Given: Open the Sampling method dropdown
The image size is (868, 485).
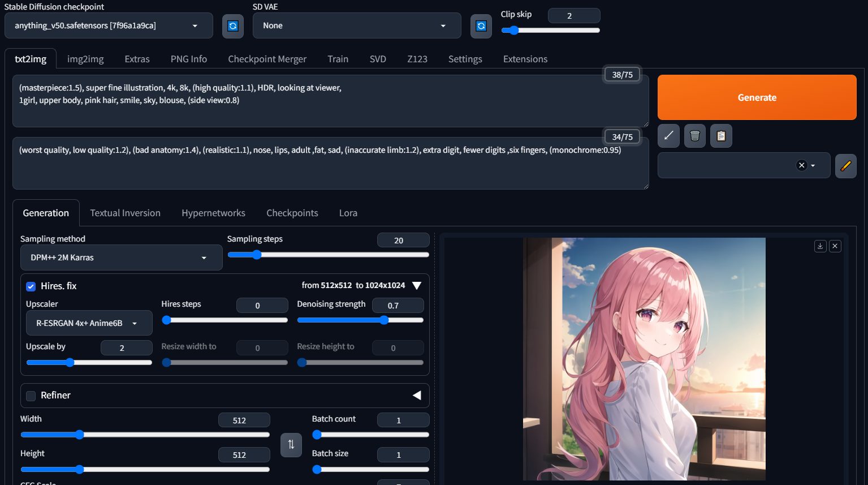Looking at the screenshot, I should point(121,257).
